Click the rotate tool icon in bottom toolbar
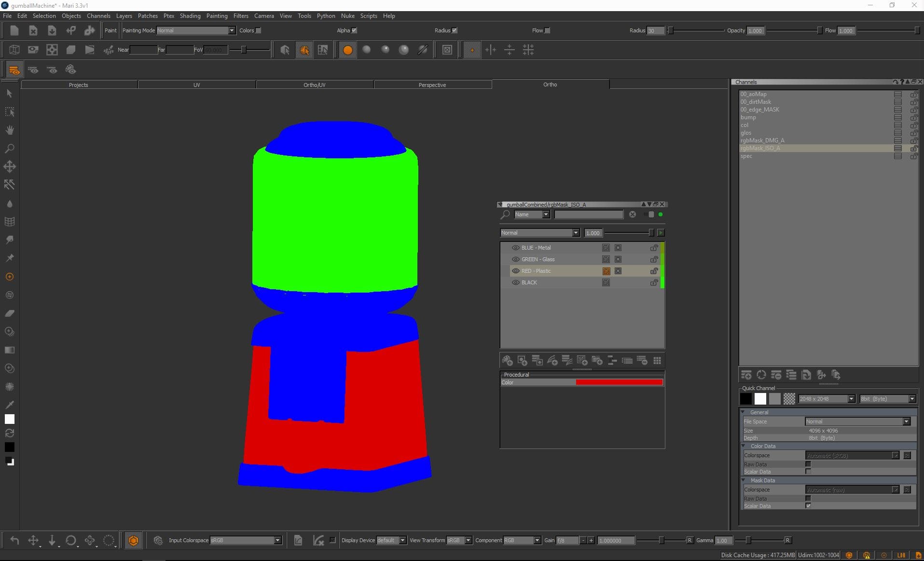Screen dimensions: 924x561 71,540
